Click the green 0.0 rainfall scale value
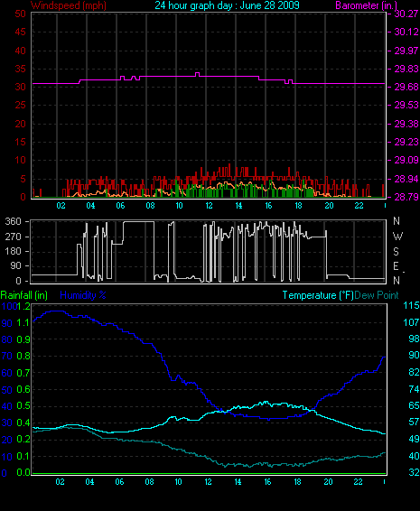The image size is (420, 511). 23,472
